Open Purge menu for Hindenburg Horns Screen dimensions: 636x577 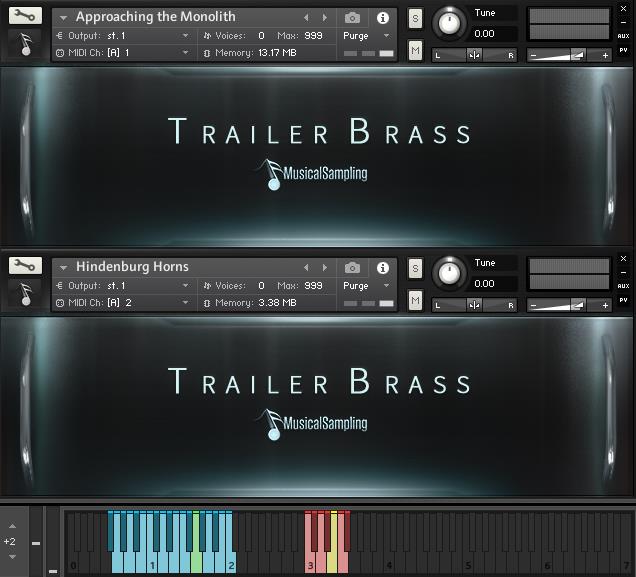(366, 285)
